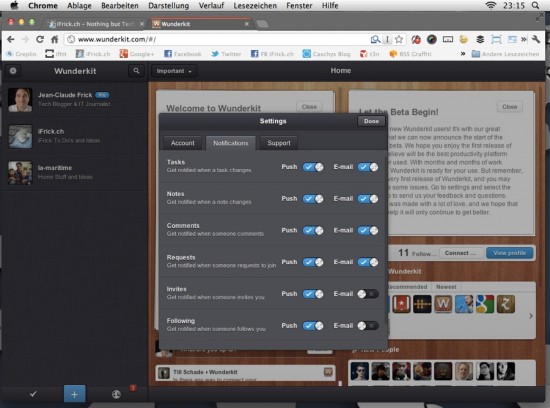Disable Push for Tasks
Image resolution: width=550 pixels, height=408 pixels.
[x=313, y=167]
